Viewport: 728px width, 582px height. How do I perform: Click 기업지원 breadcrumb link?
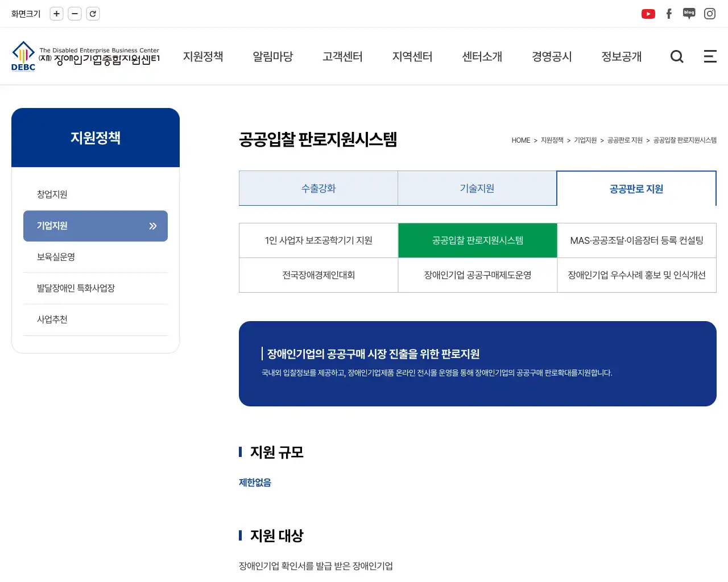585,140
